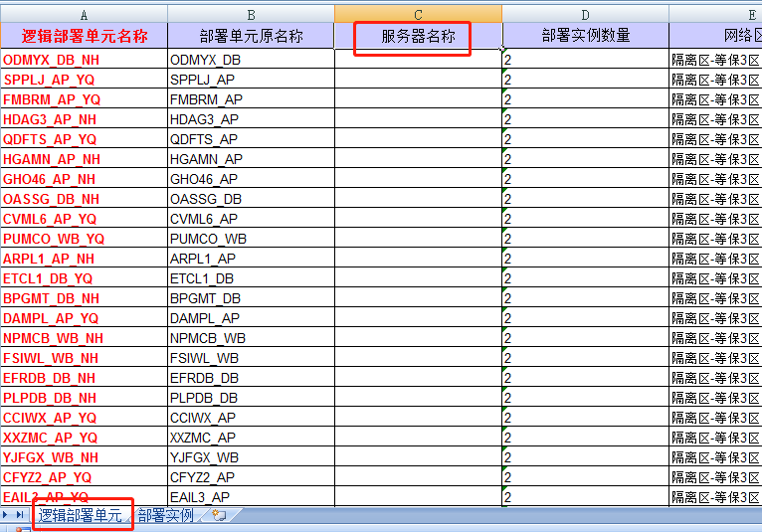The image size is (762, 532).
Task: Switch to the 逻辑部署单元 sheet tab
Action: click(x=81, y=515)
